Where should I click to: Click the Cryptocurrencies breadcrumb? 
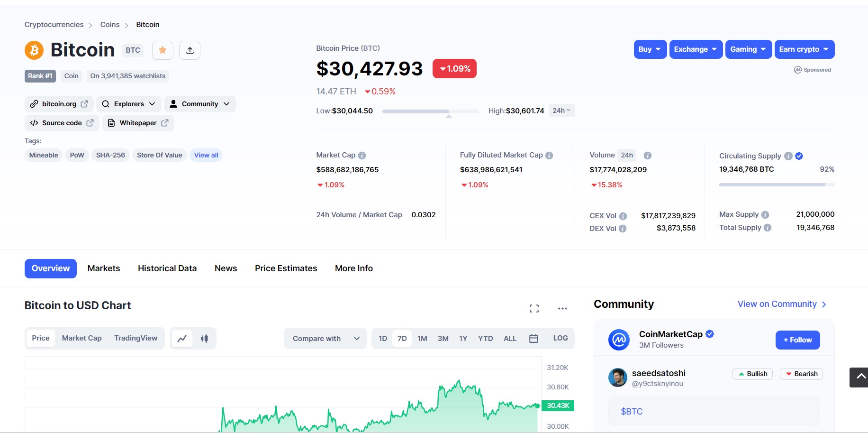tap(54, 25)
